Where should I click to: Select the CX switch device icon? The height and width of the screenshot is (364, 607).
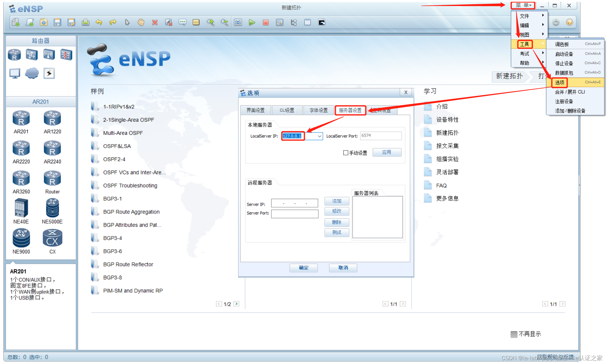[52, 238]
